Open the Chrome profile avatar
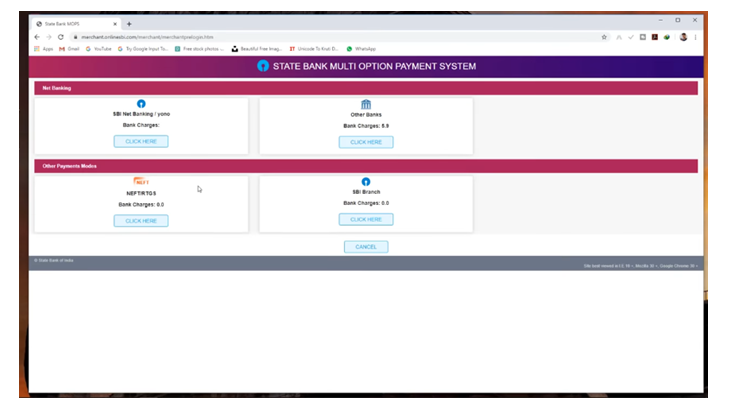The height and width of the screenshot is (418, 738). (683, 37)
